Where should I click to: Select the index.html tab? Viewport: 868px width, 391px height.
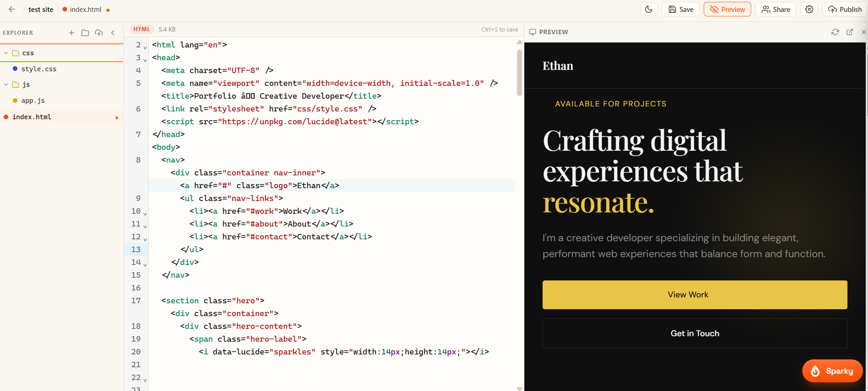[86, 10]
